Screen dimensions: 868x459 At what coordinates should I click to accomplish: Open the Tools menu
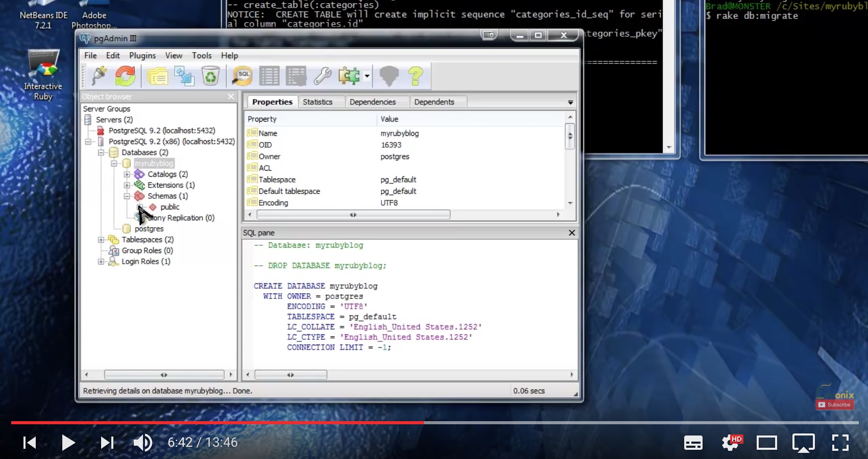(x=202, y=55)
